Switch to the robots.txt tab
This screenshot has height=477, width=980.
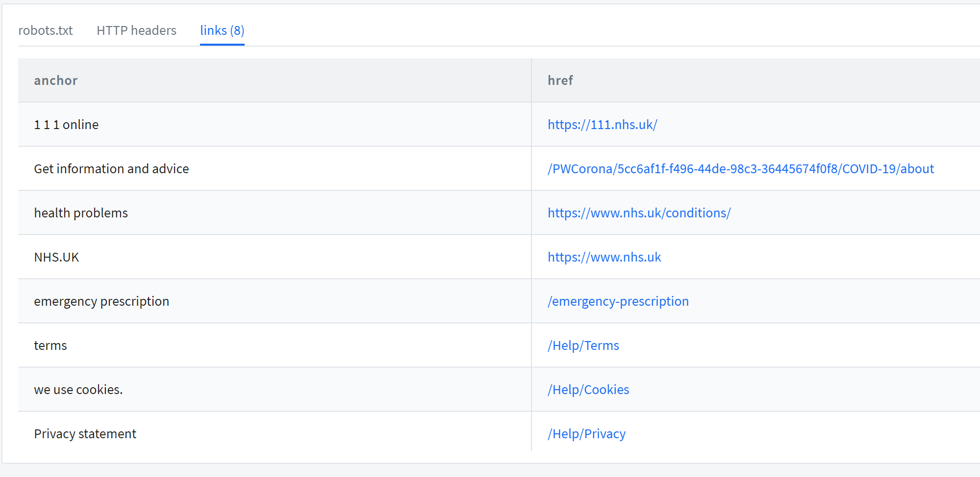46,30
